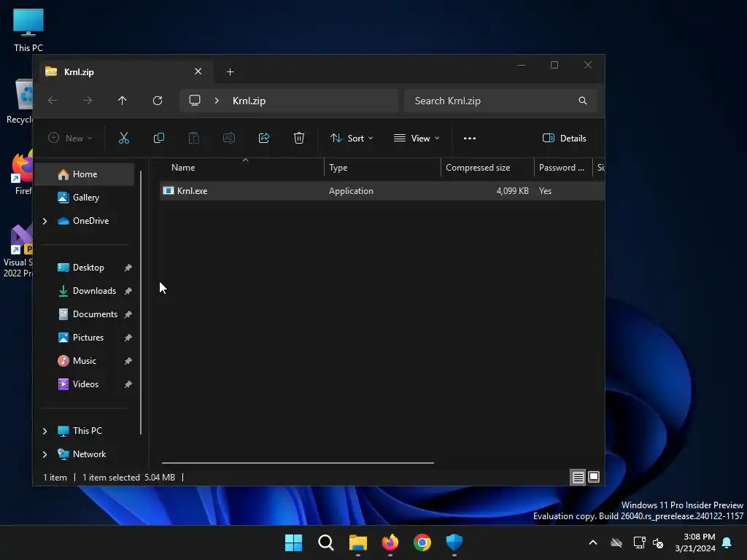Open notification bell in system tray
This screenshot has width=747, height=560.
[727, 542]
